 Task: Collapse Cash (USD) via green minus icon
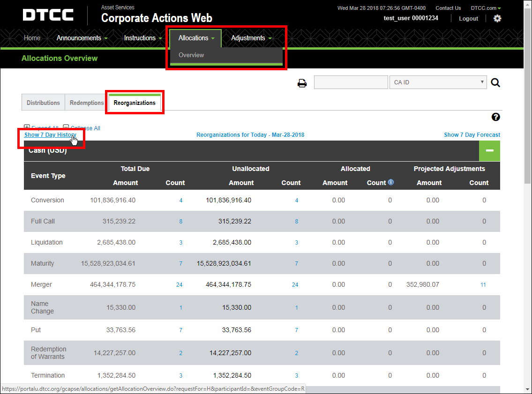(x=489, y=151)
